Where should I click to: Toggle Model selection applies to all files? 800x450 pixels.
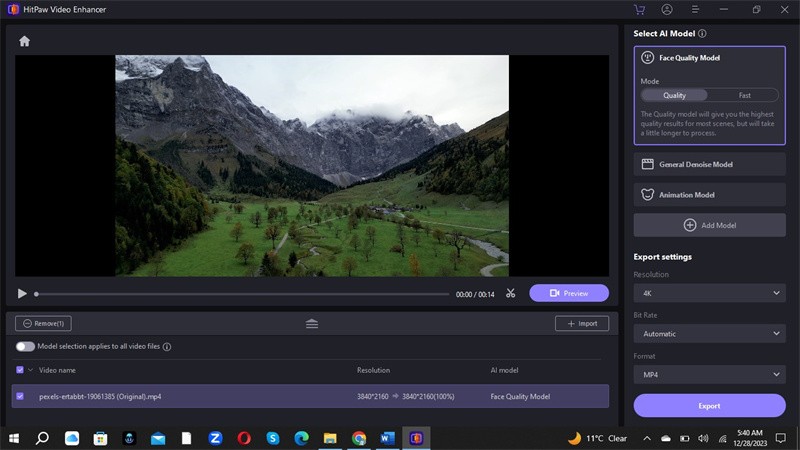[25, 346]
